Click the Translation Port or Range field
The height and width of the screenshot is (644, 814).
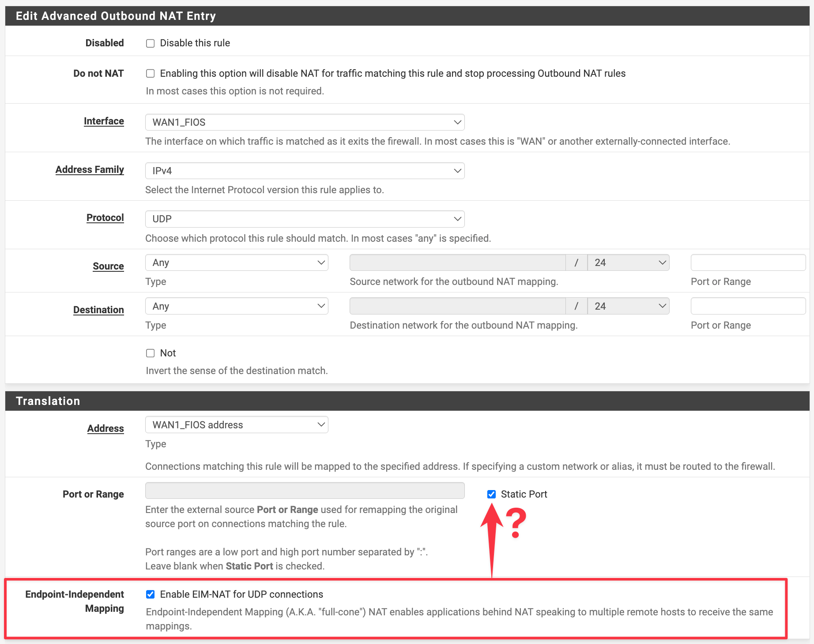coord(305,490)
